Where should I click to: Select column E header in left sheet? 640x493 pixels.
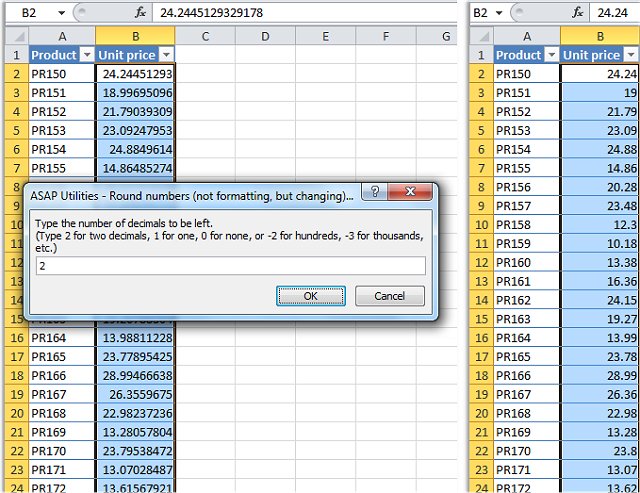click(325, 36)
